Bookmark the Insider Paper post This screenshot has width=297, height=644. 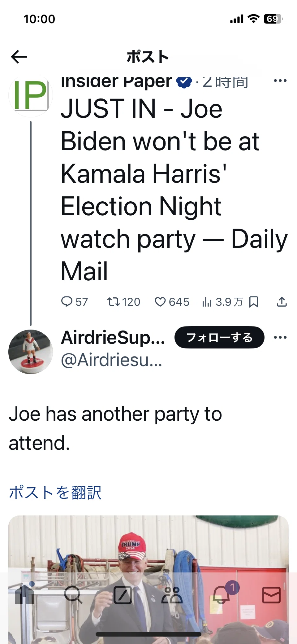(x=254, y=302)
